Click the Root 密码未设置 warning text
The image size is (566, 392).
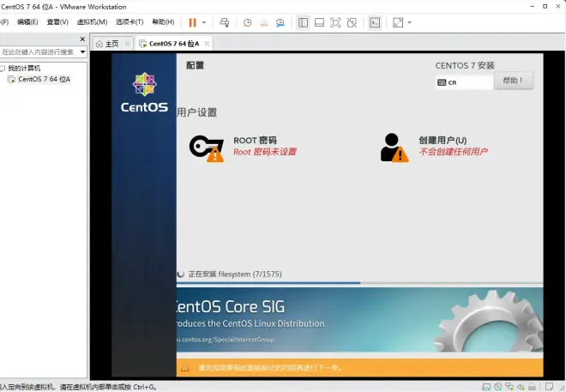coord(265,152)
